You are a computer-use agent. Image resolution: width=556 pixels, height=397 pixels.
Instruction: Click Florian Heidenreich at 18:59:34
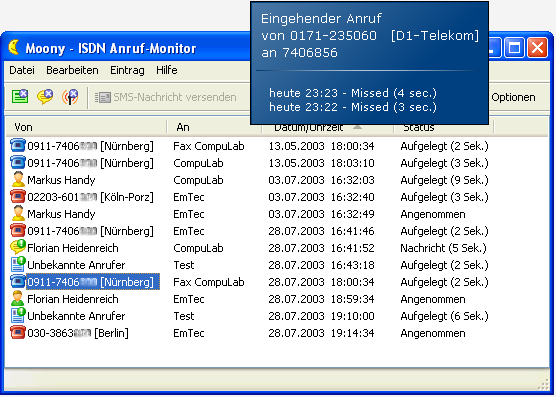point(73,299)
